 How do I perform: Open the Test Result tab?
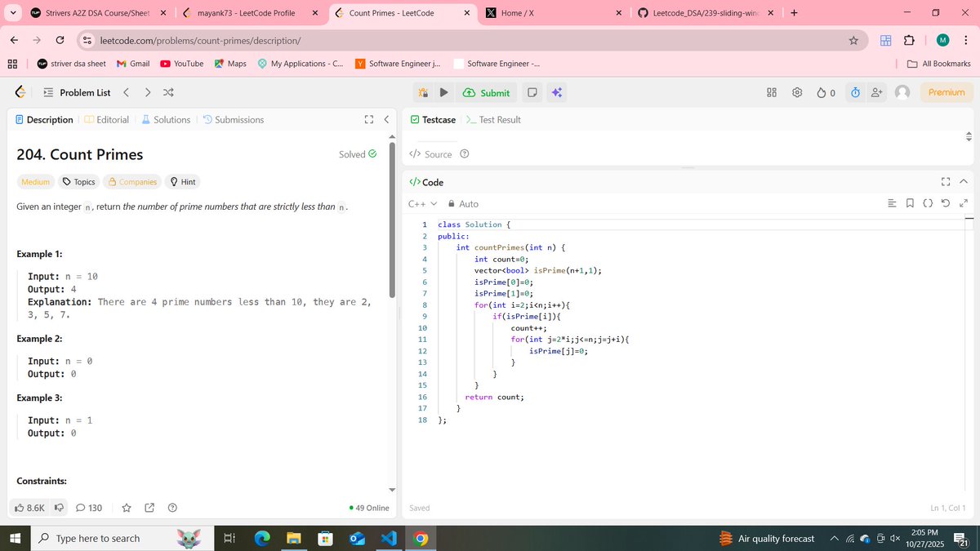pyautogui.click(x=493, y=120)
